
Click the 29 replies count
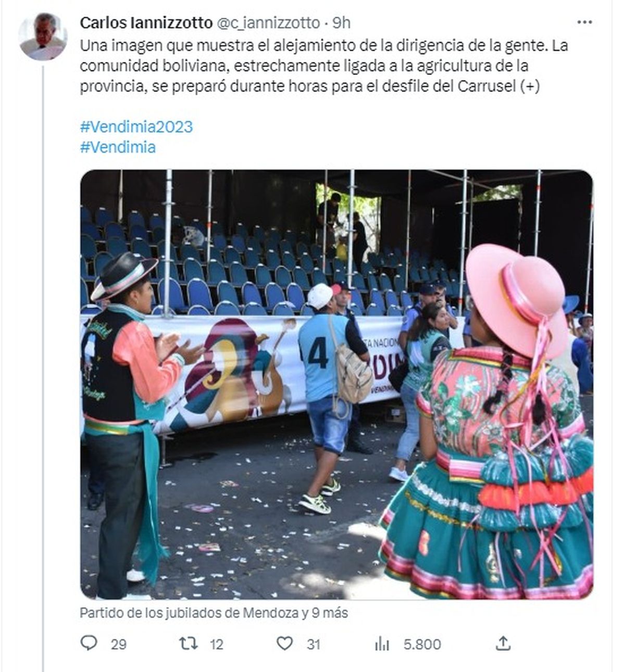click(119, 644)
